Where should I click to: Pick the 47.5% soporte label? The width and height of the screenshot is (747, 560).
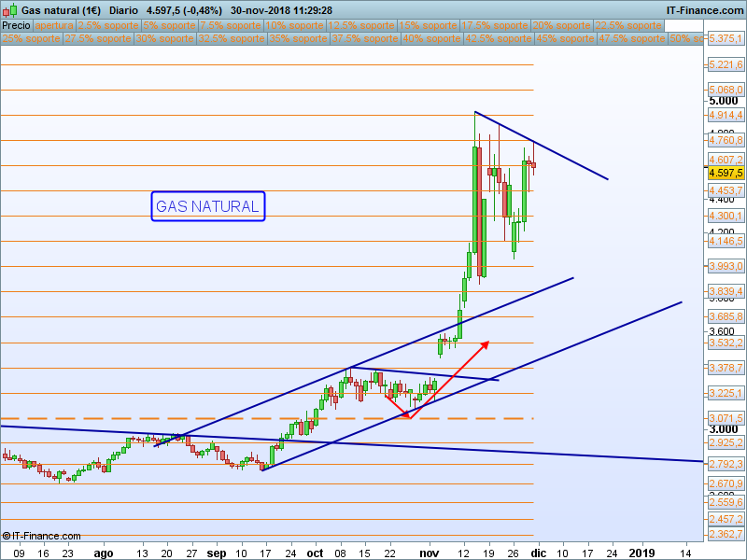click(x=632, y=38)
